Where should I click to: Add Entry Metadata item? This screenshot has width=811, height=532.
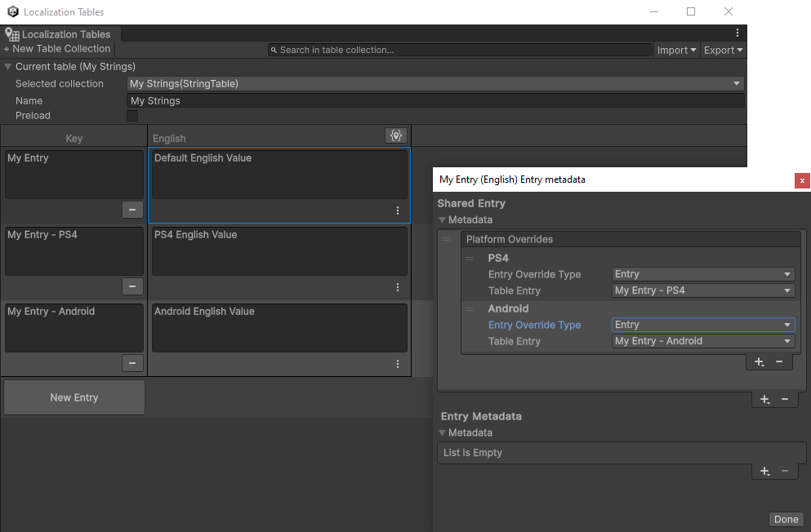[765, 471]
